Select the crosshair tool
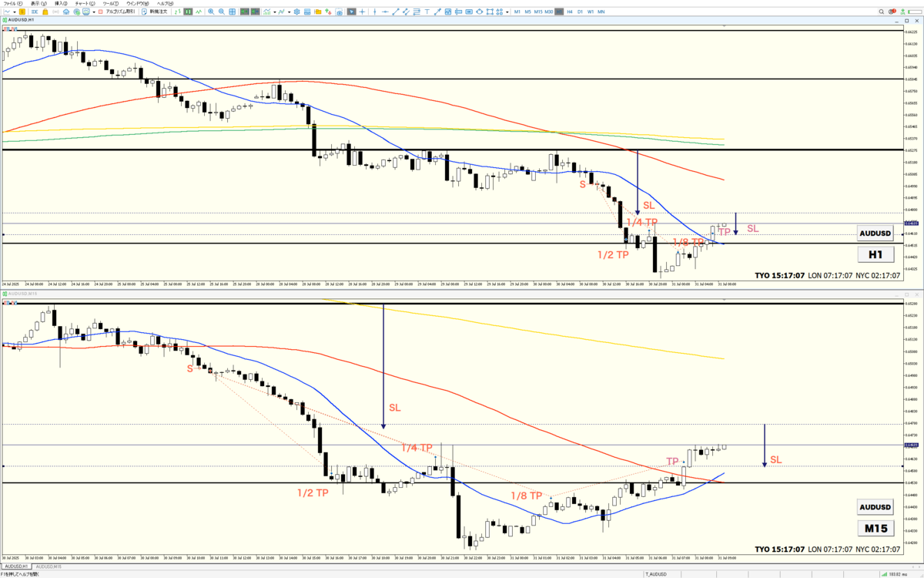The image size is (924, 578). pyautogui.click(x=362, y=12)
